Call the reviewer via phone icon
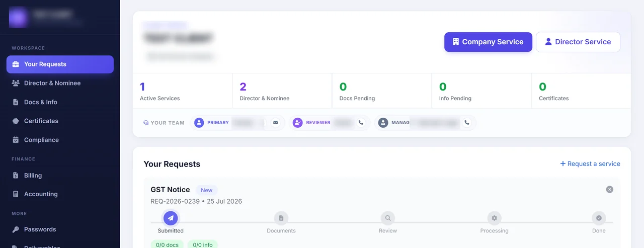 [361, 122]
